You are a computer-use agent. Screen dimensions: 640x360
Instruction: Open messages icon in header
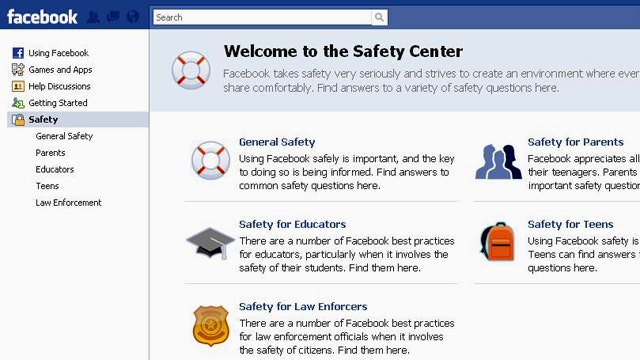point(113,17)
